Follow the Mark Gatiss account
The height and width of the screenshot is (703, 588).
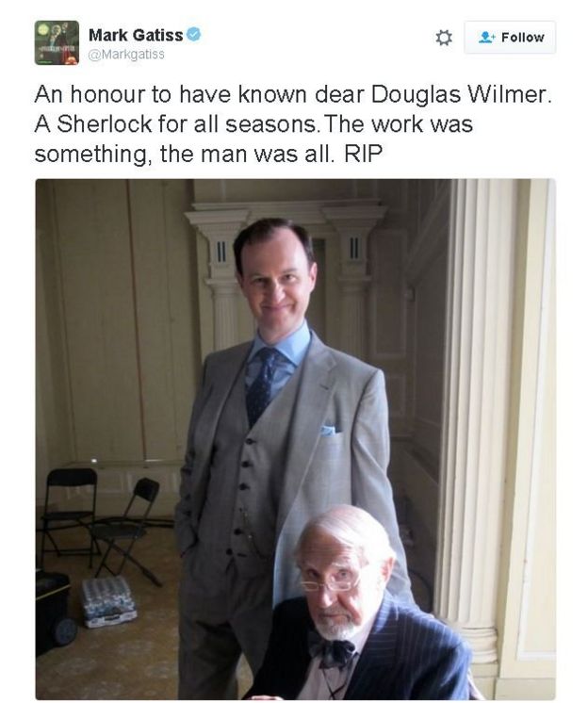[510, 37]
